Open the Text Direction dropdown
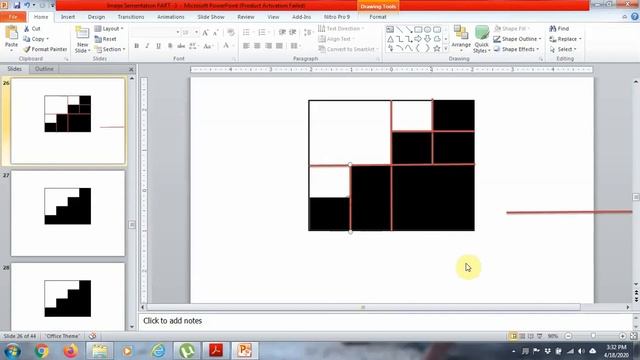Image resolution: width=640 pixels, height=360 pixels. point(341,29)
